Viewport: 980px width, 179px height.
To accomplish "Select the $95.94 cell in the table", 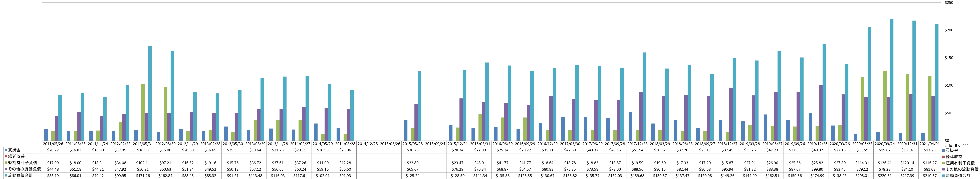I will pyautogui.click(x=727, y=169).
